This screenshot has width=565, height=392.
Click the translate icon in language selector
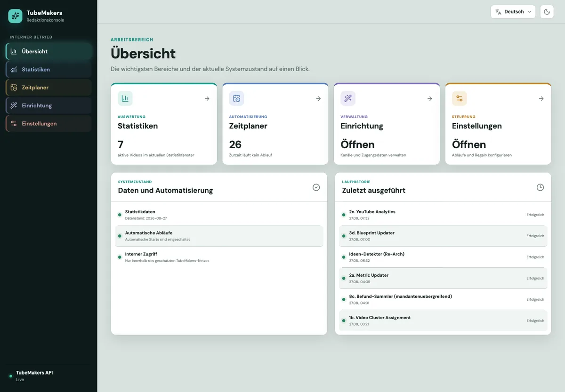[x=498, y=12]
